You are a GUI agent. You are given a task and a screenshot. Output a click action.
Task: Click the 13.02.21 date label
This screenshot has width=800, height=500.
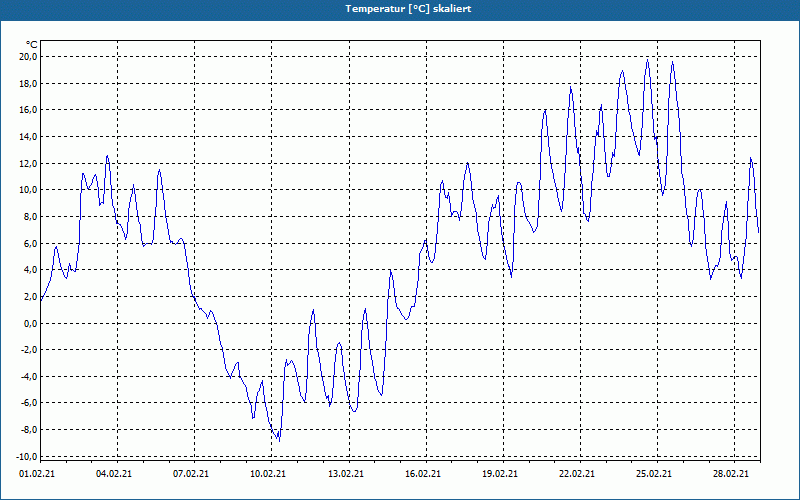click(x=346, y=473)
